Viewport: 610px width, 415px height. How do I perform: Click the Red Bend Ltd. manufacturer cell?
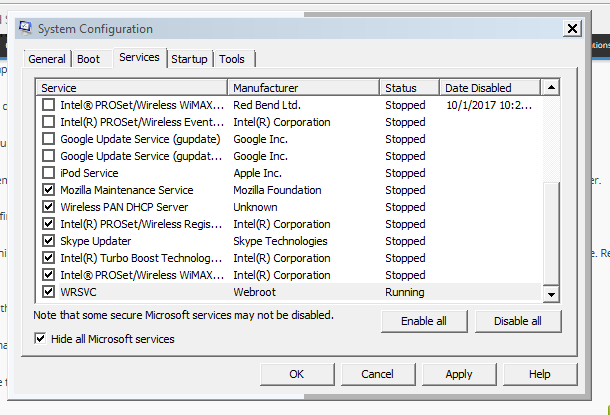(267, 105)
